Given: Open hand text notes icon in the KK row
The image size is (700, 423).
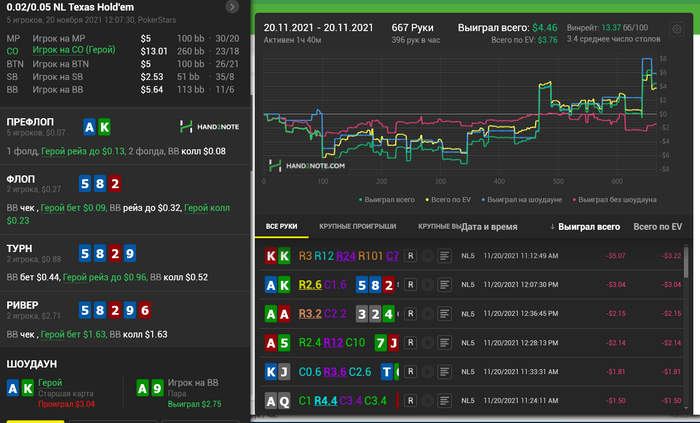Looking at the screenshot, I should click(444, 256).
